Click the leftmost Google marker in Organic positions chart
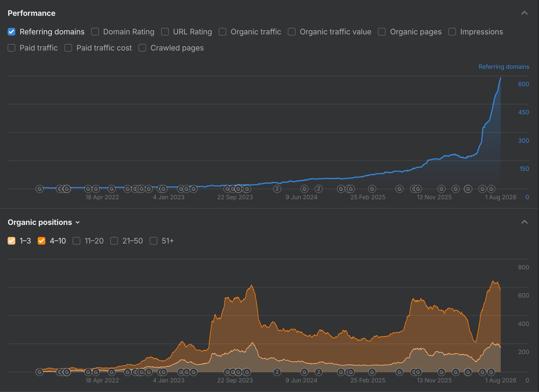Image resolution: width=539 pixels, height=392 pixels. tap(40, 372)
